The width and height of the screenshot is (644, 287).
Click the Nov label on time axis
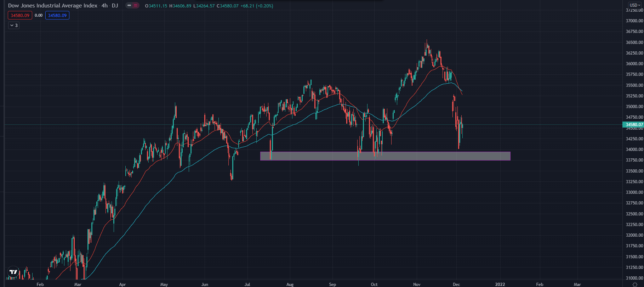(x=417, y=284)
